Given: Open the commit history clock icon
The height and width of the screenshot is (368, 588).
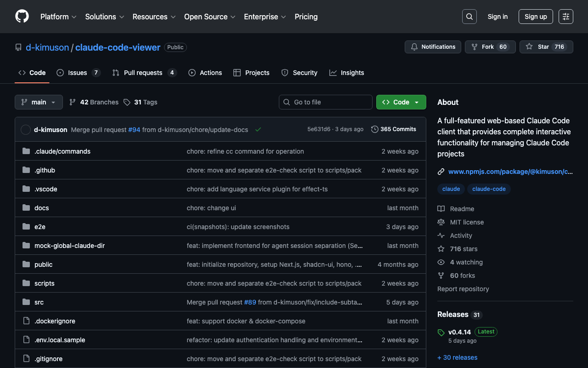Looking at the screenshot, I should pos(375,129).
